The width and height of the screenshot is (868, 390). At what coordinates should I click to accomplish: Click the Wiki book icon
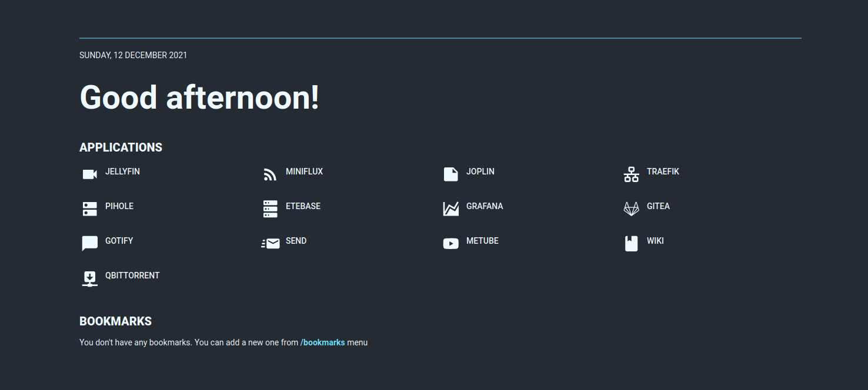[x=631, y=244]
